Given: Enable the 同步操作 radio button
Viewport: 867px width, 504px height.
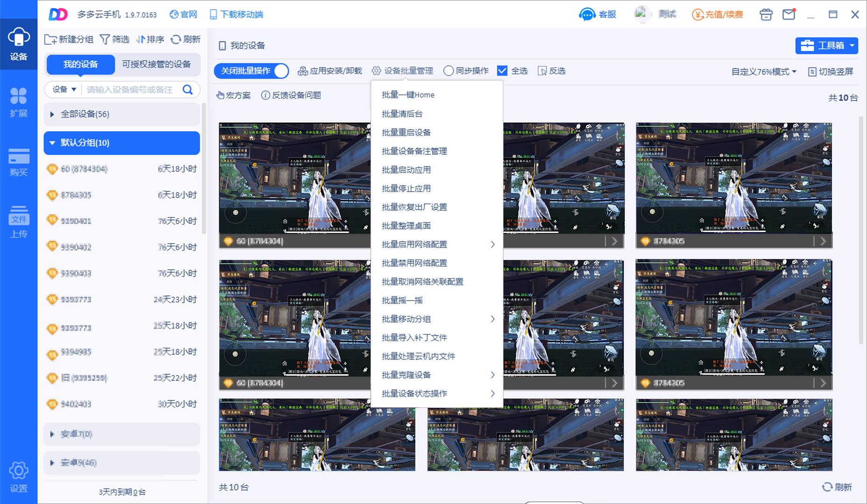Looking at the screenshot, I should [448, 71].
